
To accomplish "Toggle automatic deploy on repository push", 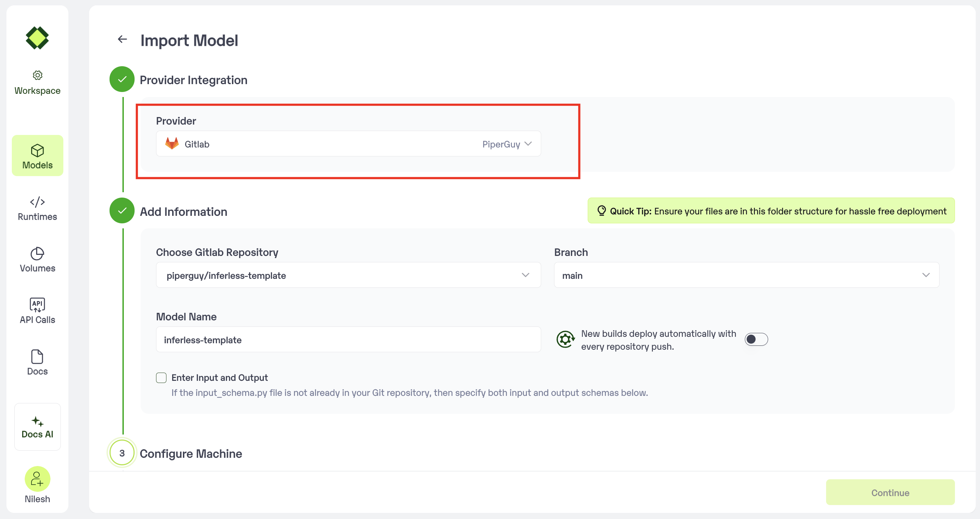I will coord(756,339).
